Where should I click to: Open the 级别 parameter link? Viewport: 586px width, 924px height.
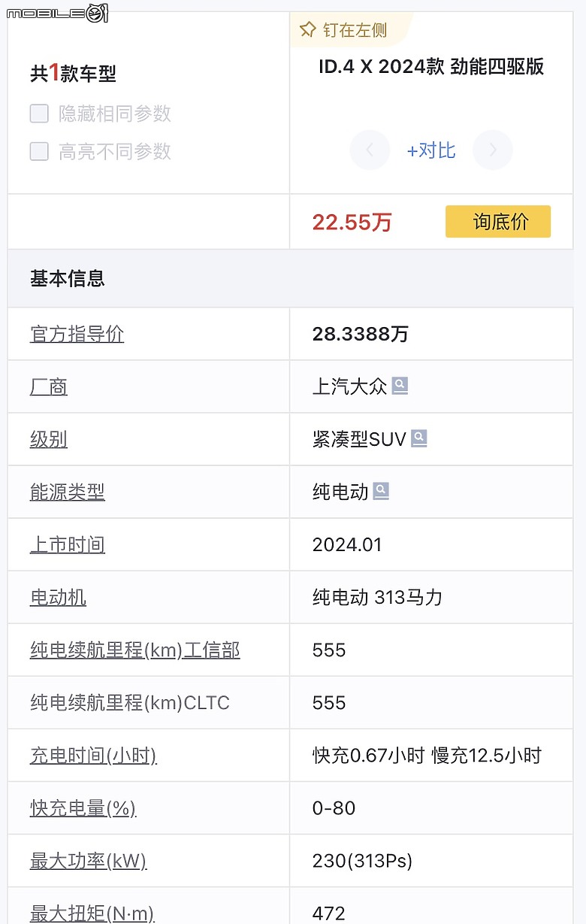click(x=49, y=439)
